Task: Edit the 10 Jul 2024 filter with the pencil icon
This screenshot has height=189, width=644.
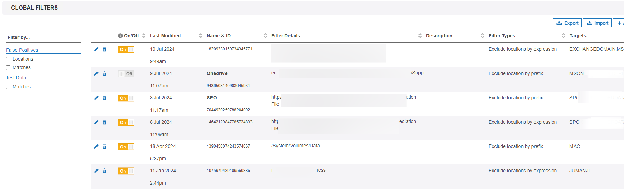Action: tap(96, 49)
